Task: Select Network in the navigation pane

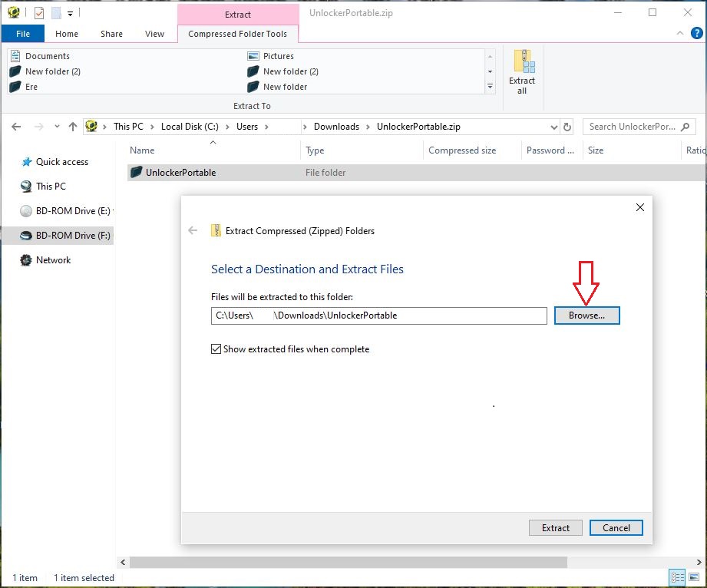Action: [x=53, y=260]
